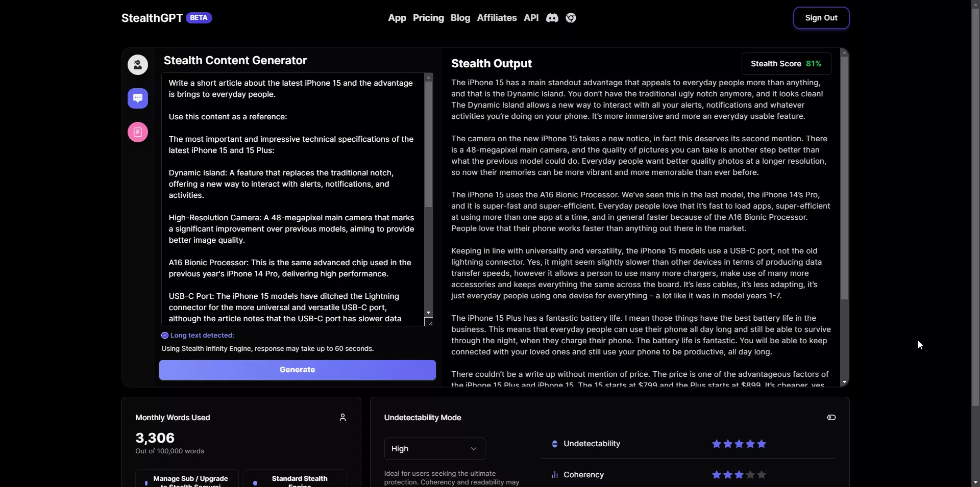The width and height of the screenshot is (980, 487).
Task: Open the pink notebook sidebar icon
Action: click(138, 132)
